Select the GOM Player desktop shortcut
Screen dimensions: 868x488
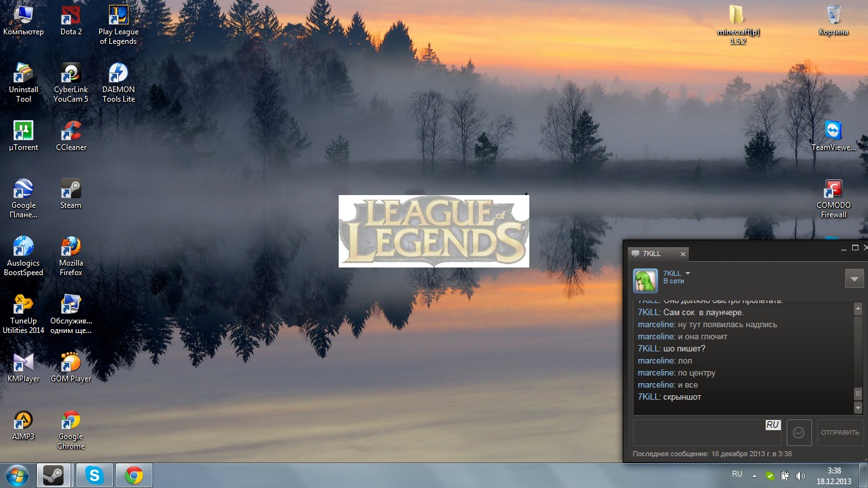click(71, 367)
